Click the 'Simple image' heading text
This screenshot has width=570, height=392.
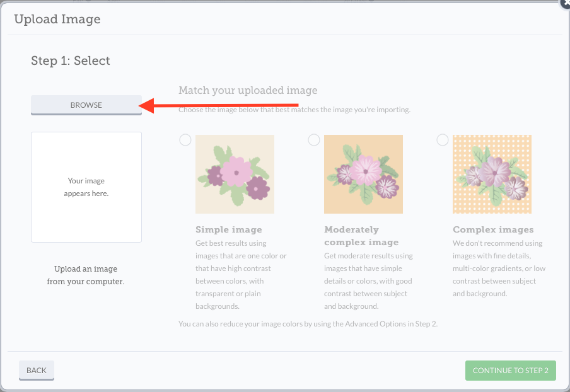(x=229, y=229)
